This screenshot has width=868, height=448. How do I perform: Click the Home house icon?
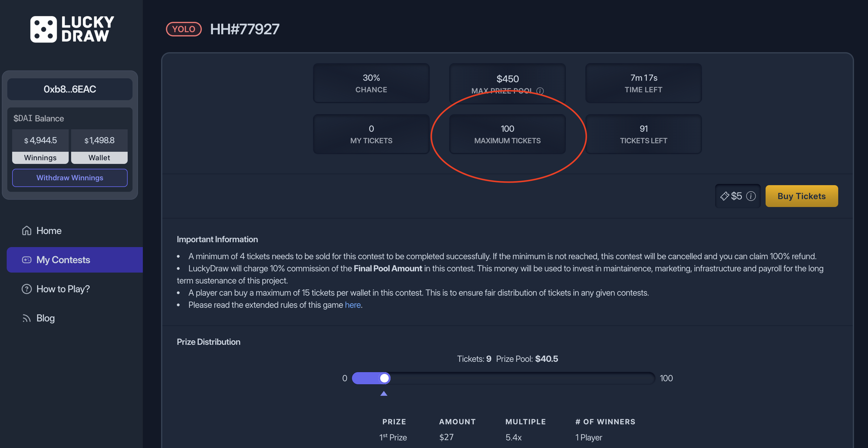click(x=27, y=231)
